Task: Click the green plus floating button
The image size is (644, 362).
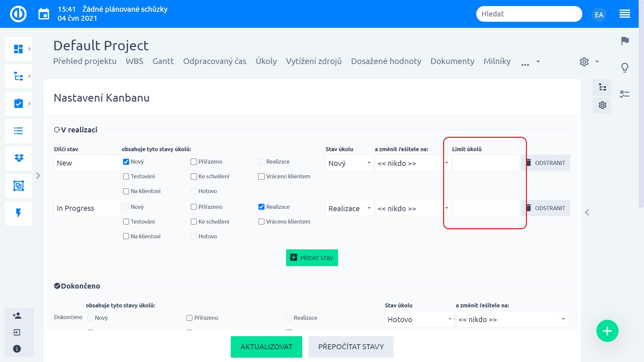Action: (607, 331)
